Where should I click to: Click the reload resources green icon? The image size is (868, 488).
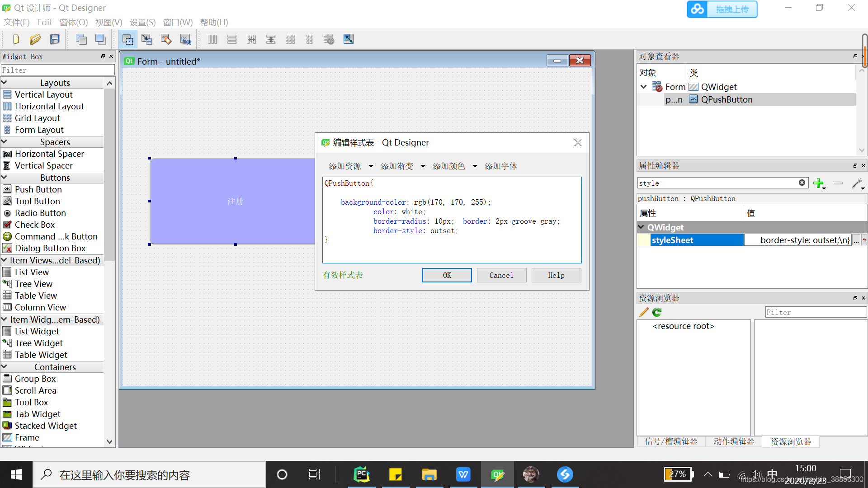click(657, 312)
